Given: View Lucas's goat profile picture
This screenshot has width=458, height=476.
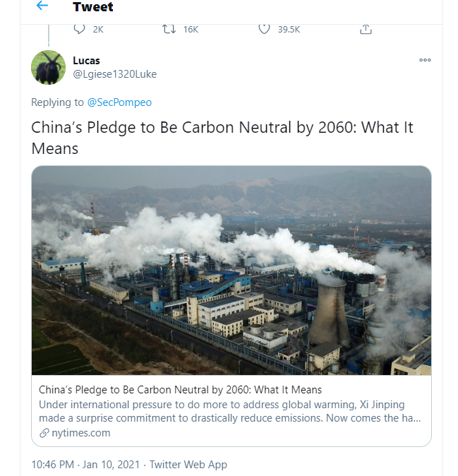Looking at the screenshot, I should [48, 67].
